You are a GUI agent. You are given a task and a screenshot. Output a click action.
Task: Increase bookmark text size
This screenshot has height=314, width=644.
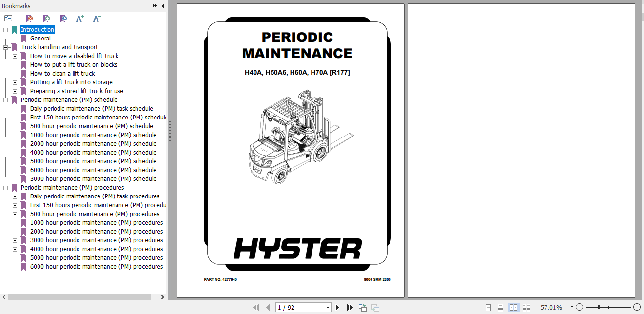(79, 19)
